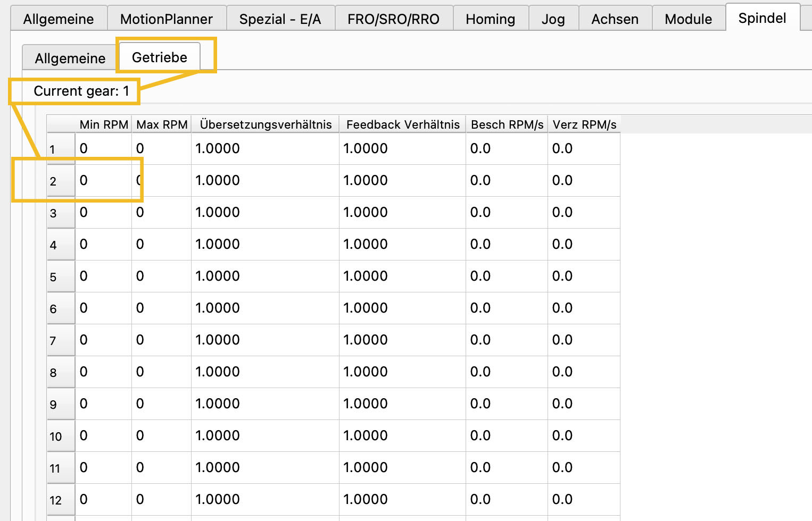Open the Jog settings tab
This screenshot has width=812, height=521.
[553, 19]
